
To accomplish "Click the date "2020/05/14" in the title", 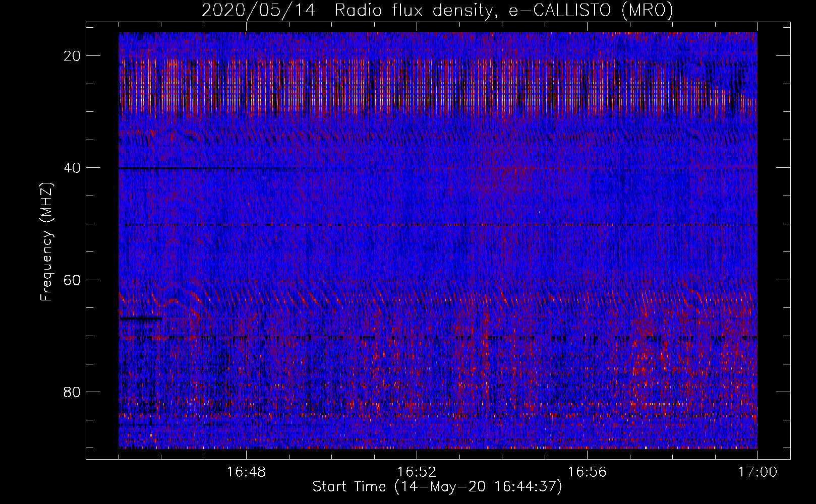I will click(x=259, y=10).
